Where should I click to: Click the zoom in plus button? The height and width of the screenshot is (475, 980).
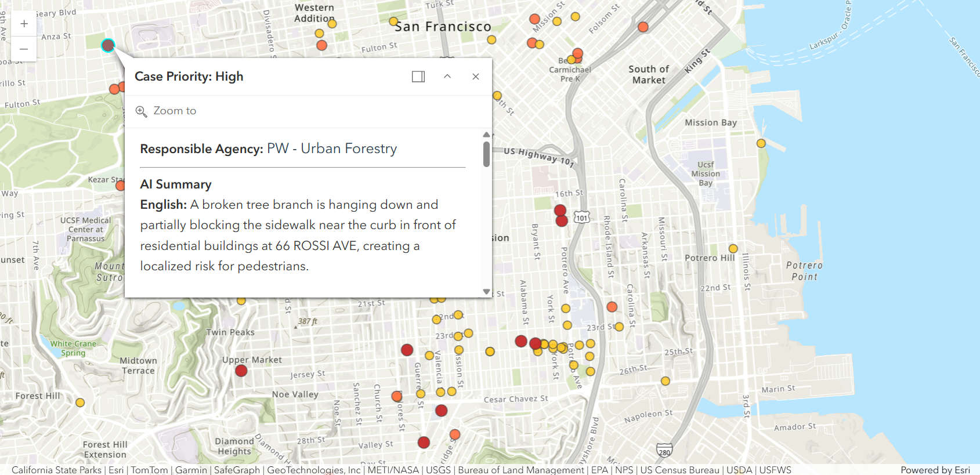(x=24, y=24)
